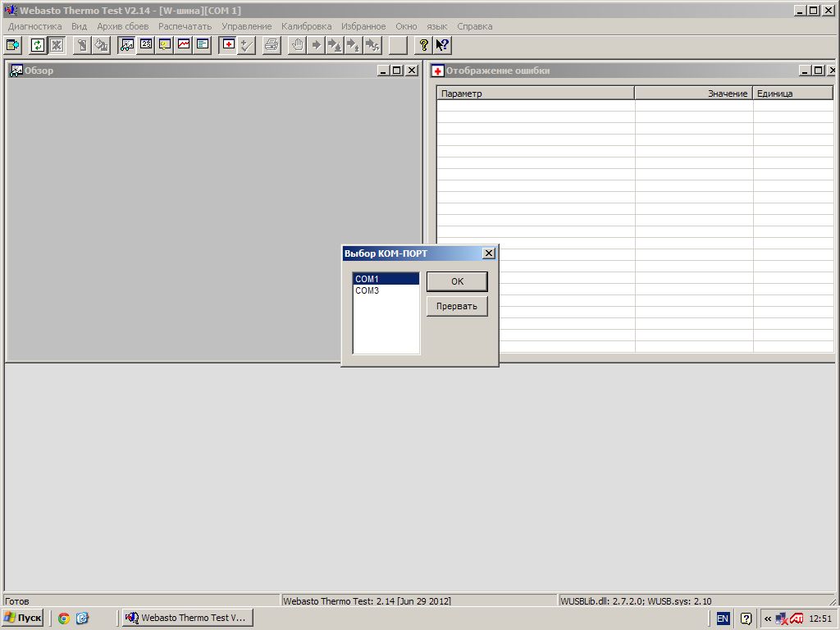This screenshot has width=840, height=630.
Task: Click the hand stop toolbar icon
Action: (297, 46)
